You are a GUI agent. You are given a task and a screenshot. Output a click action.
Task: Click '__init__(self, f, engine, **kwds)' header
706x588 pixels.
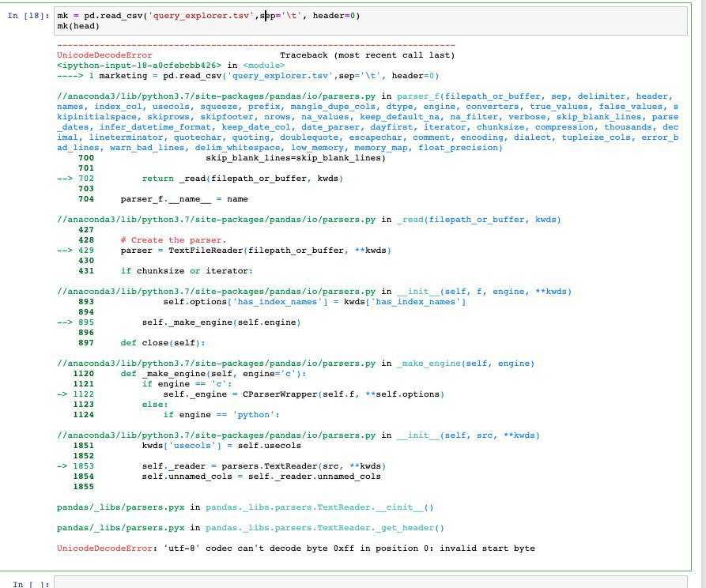484,292
